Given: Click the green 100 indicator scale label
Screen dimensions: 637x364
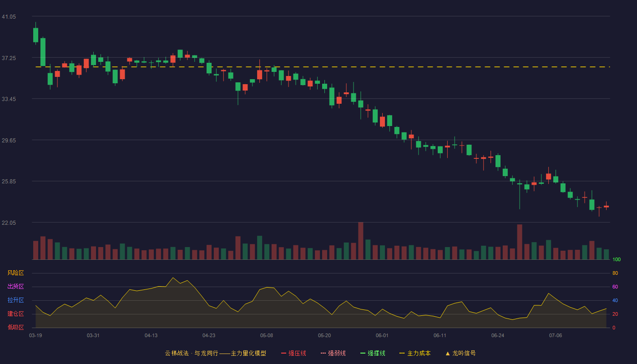Looking at the screenshot, I should pos(617,260).
